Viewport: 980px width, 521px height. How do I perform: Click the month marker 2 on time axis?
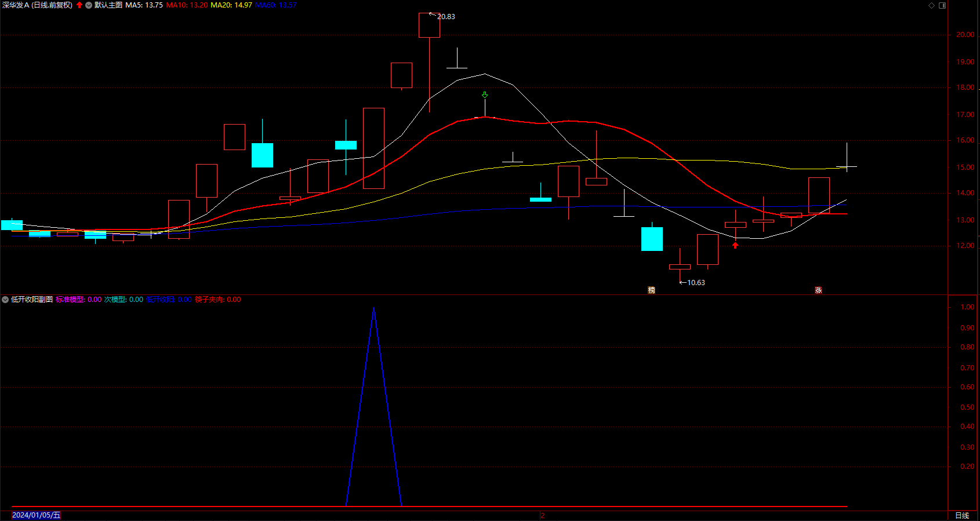(x=543, y=515)
